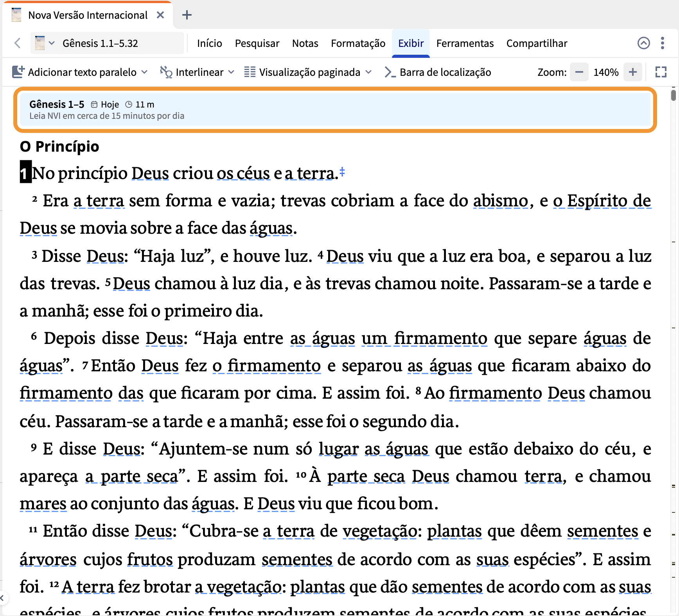Screen dimensions: 679x616
Task: Click the Adicionar texto paralelo icon
Action: point(18,72)
